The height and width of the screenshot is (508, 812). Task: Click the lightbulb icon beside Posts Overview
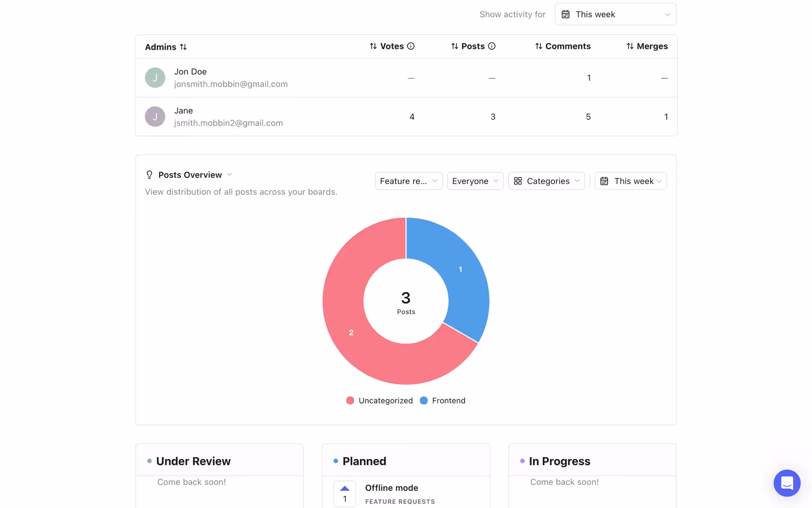point(149,175)
